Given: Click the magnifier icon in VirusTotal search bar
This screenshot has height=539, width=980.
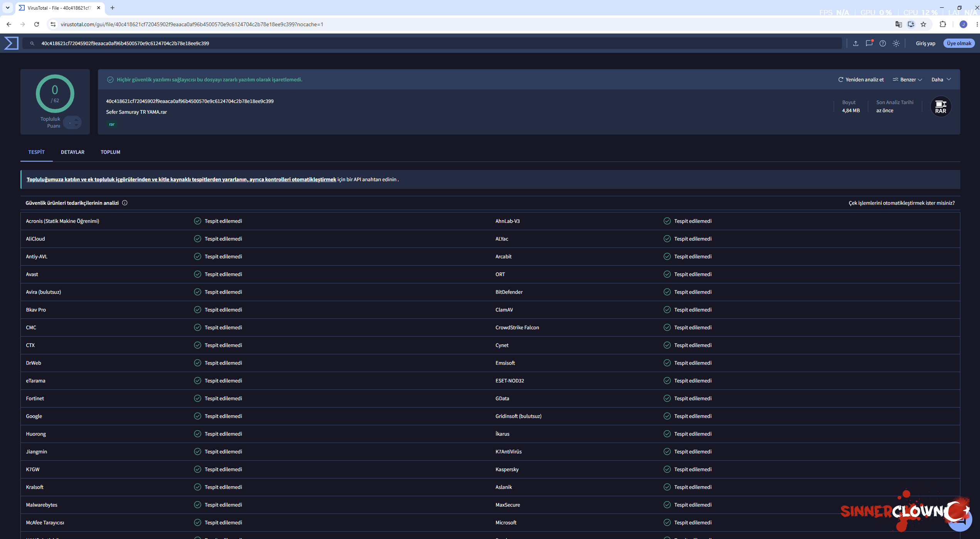Looking at the screenshot, I should (32, 44).
